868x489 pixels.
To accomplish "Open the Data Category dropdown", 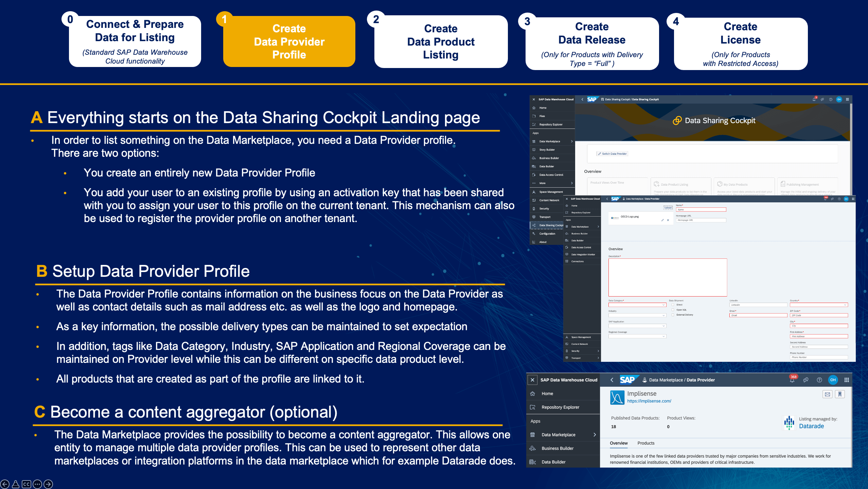I will pyautogui.click(x=637, y=305).
